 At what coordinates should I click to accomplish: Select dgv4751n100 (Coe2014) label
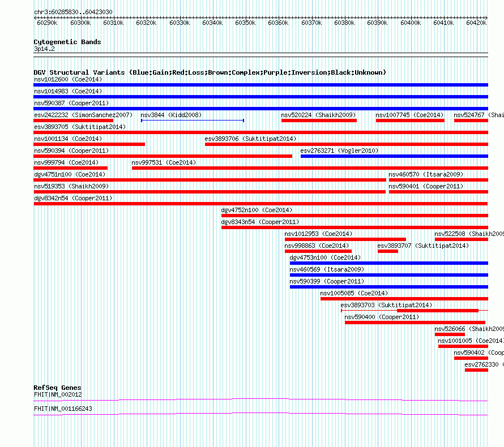pyautogui.click(x=70, y=174)
